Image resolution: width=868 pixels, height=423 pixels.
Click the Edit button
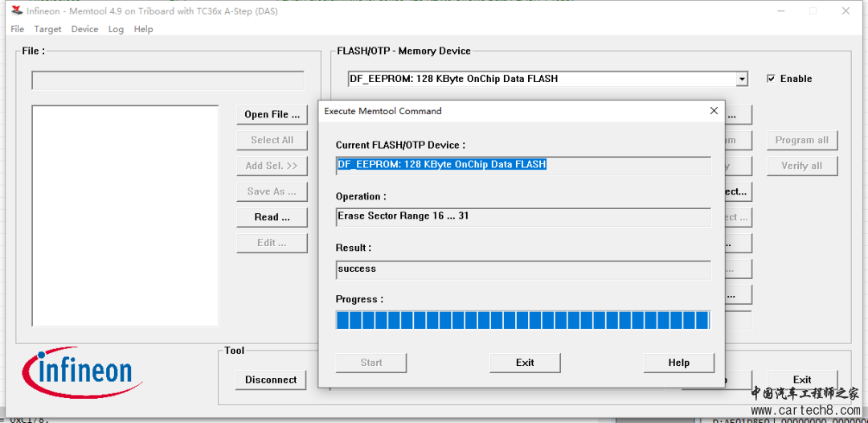272,243
